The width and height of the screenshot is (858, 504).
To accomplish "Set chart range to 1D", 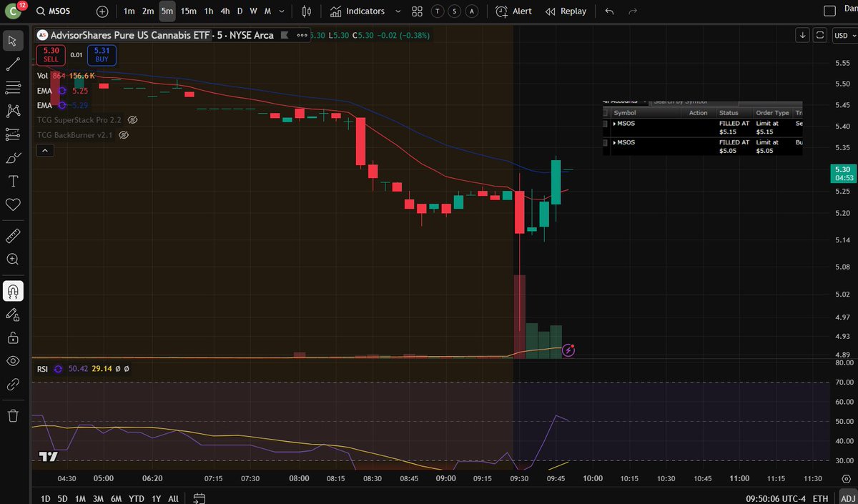I will [x=46, y=498].
